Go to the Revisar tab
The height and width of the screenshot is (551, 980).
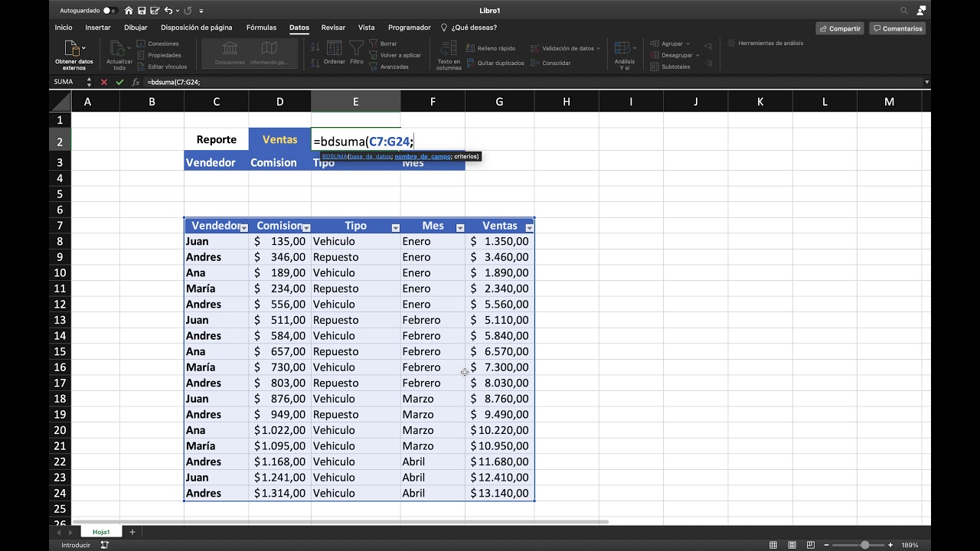point(333,28)
